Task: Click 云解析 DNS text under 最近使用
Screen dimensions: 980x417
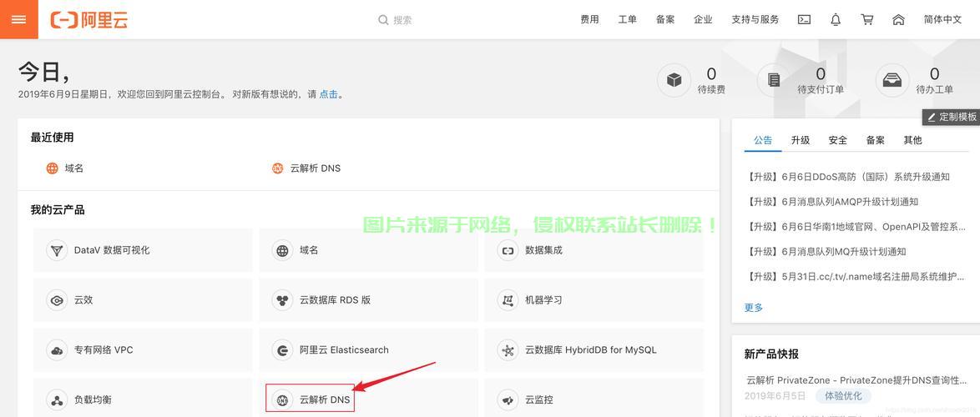Action: 315,168
